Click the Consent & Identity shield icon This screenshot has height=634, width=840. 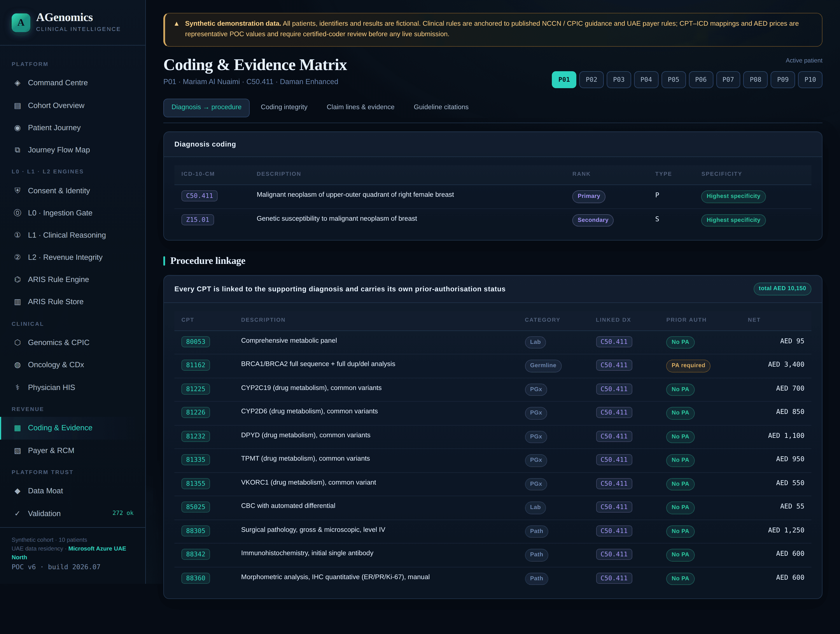point(17,191)
